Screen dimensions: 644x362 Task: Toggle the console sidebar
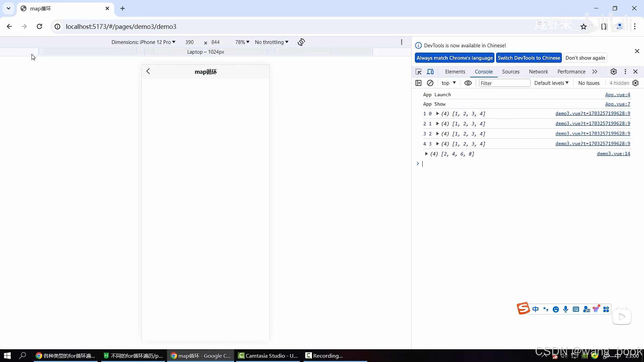point(418,83)
